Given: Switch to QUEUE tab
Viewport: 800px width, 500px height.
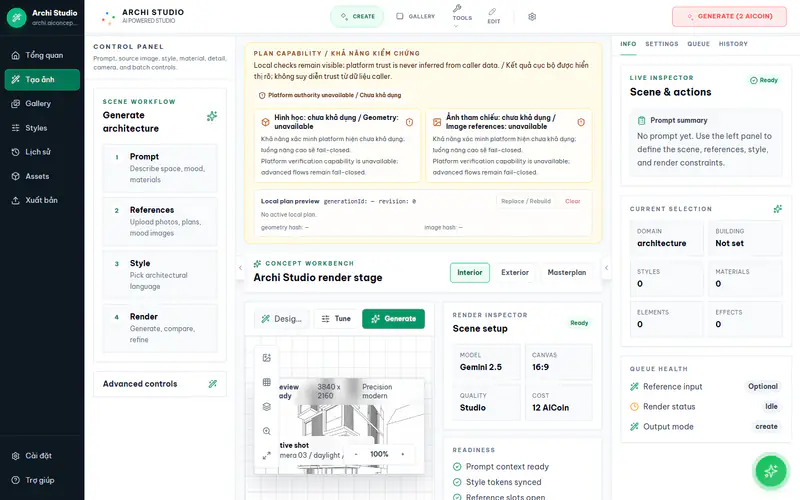Looking at the screenshot, I should coord(698,44).
